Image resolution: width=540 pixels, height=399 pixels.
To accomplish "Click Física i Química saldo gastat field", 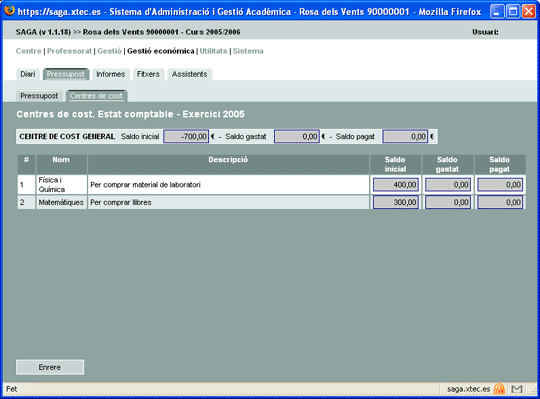I will [x=448, y=185].
